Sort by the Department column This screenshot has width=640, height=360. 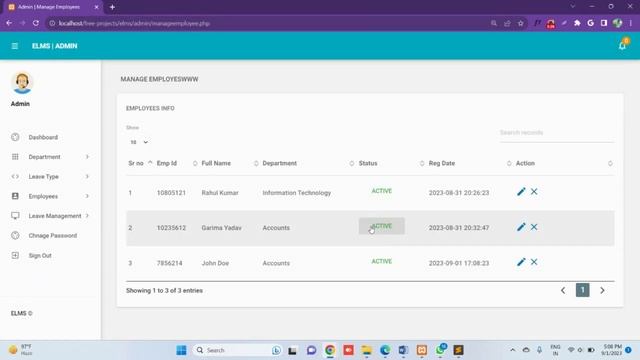tap(308, 163)
